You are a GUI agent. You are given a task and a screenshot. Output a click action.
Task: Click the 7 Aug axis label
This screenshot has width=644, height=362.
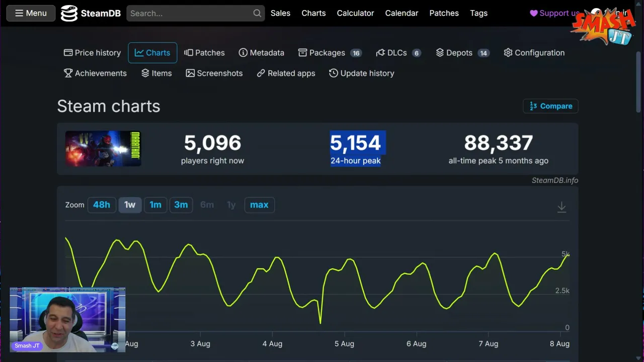pyautogui.click(x=488, y=344)
